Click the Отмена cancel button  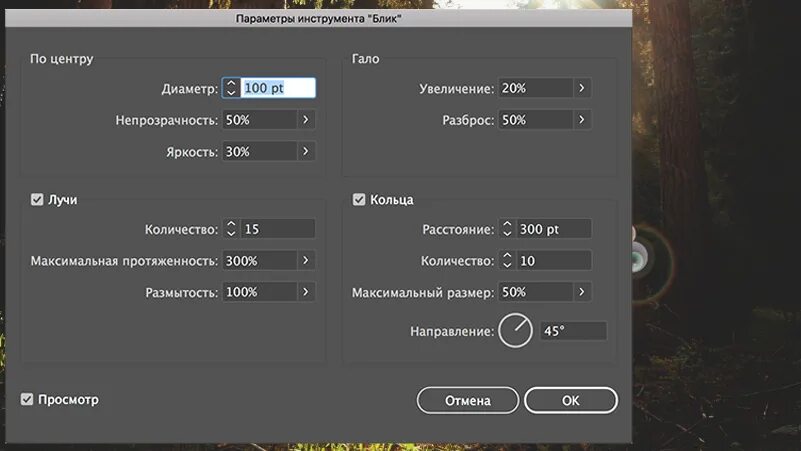pyautogui.click(x=467, y=400)
